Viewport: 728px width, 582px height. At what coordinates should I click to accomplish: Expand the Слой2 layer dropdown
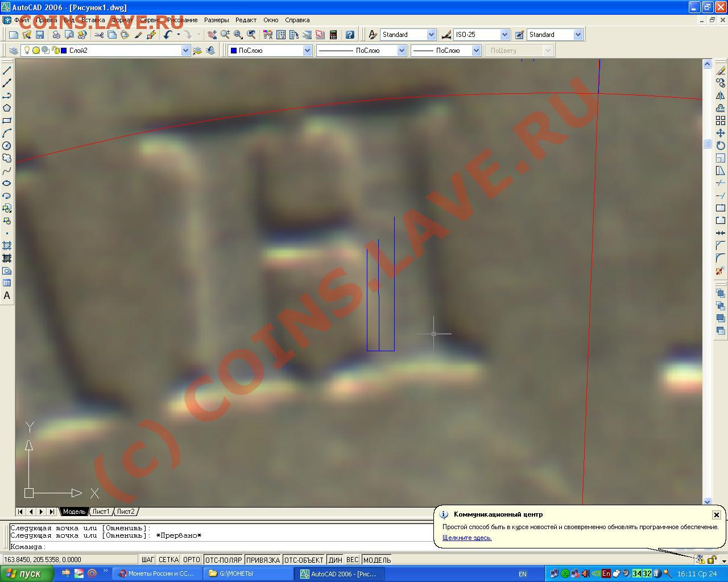pyautogui.click(x=185, y=51)
